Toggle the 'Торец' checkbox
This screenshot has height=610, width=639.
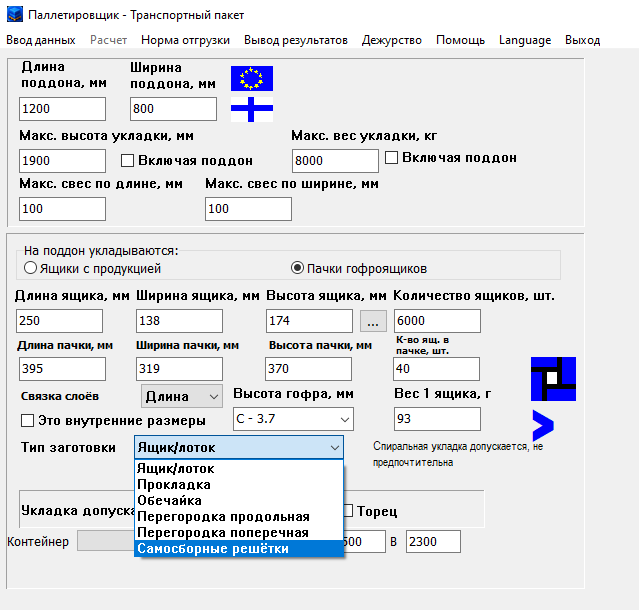click(348, 511)
